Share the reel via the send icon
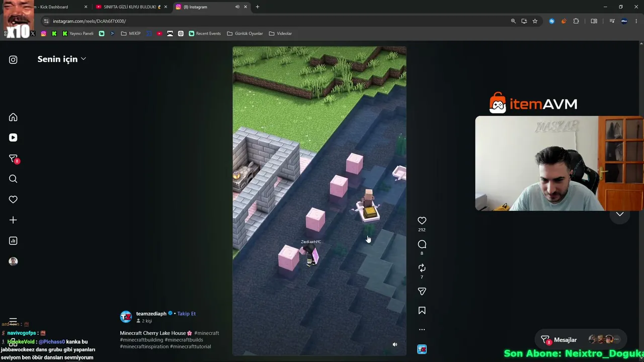 pos(422,292)
